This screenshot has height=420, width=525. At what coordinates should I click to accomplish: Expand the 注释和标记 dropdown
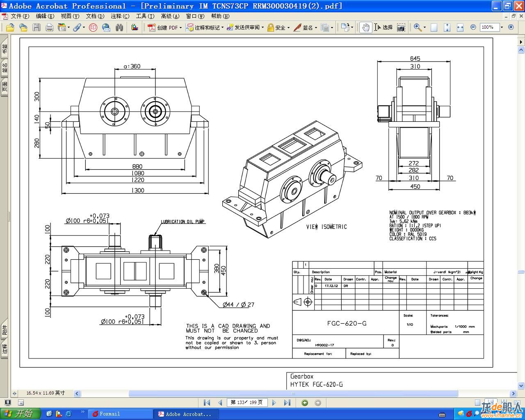click(222, 27)
